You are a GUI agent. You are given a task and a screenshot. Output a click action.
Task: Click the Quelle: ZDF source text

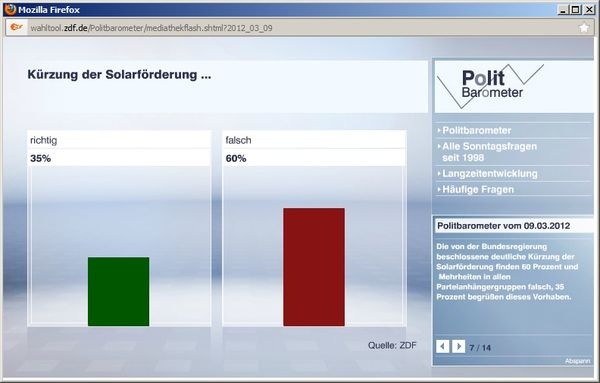[x=392, y=346]
